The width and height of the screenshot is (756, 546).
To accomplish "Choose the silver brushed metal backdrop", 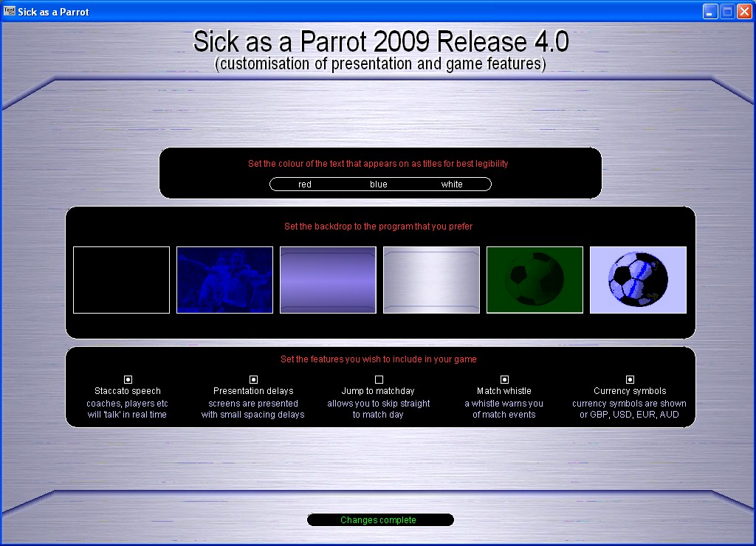I will (x=431, y=280).
